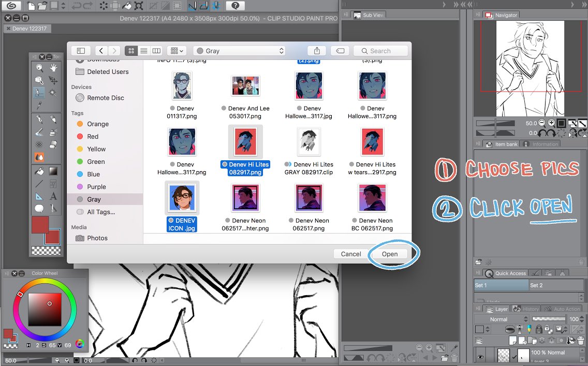Select the Balloon speech bubble tool
588x366 pixels.
(x=39, y=208)
